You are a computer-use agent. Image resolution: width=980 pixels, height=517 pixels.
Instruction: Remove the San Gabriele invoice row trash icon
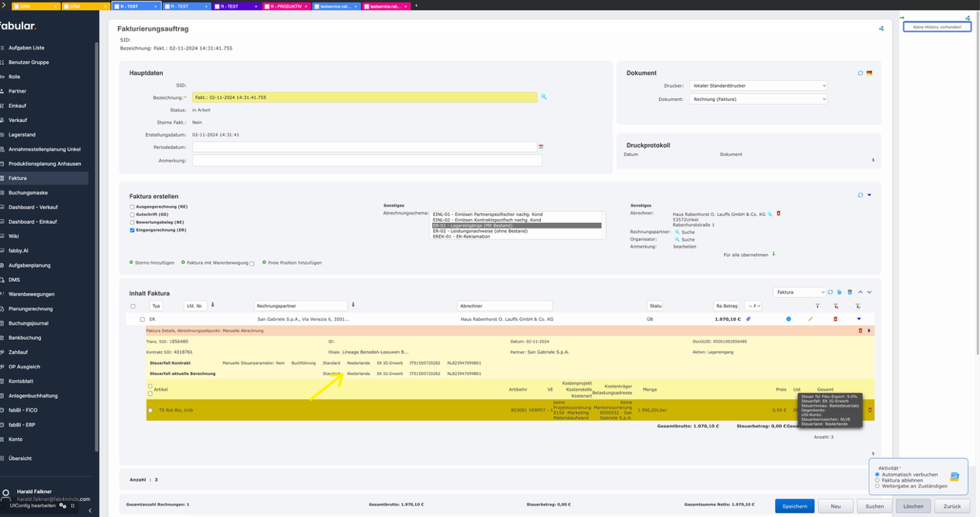[x=835, y=319]
